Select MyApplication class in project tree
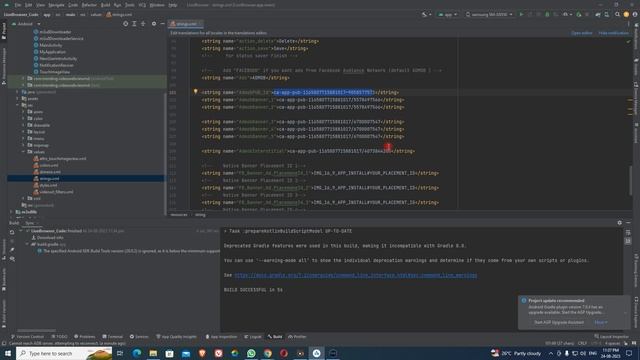 click(x=52, y=52)
